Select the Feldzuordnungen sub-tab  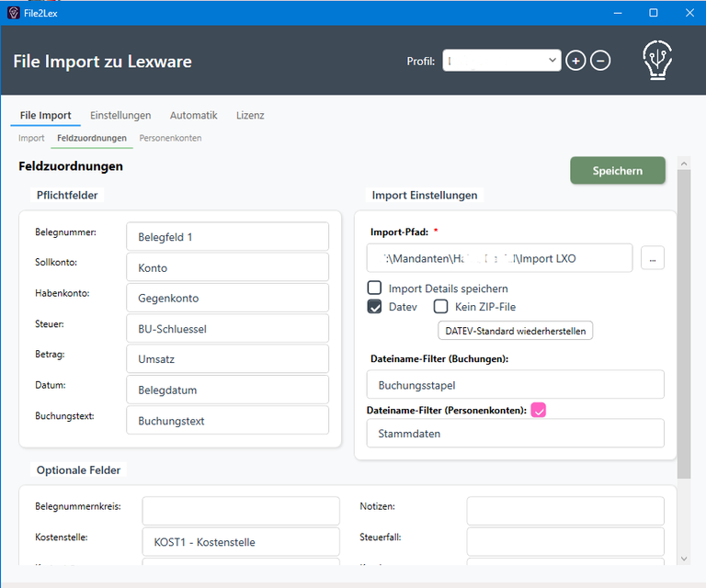tap(92, 138)
